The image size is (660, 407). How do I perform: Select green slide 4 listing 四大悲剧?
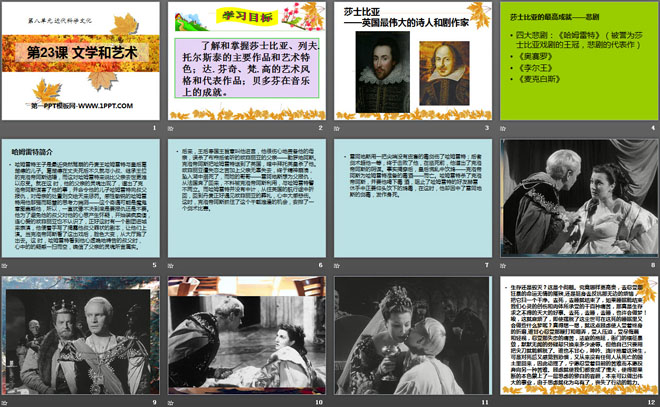[579, 61]
